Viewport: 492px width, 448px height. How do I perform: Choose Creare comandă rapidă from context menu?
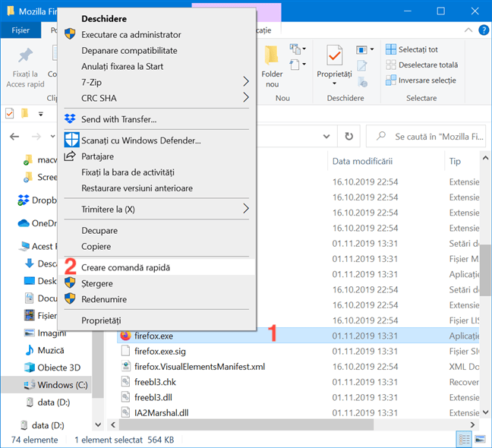(126, 267)
